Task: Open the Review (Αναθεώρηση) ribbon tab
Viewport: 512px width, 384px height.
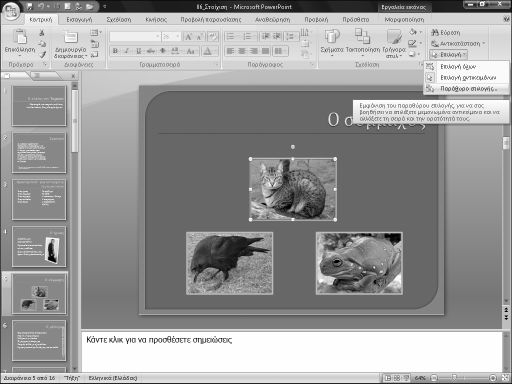Action: pyautogui.click(x=272, y=20)
